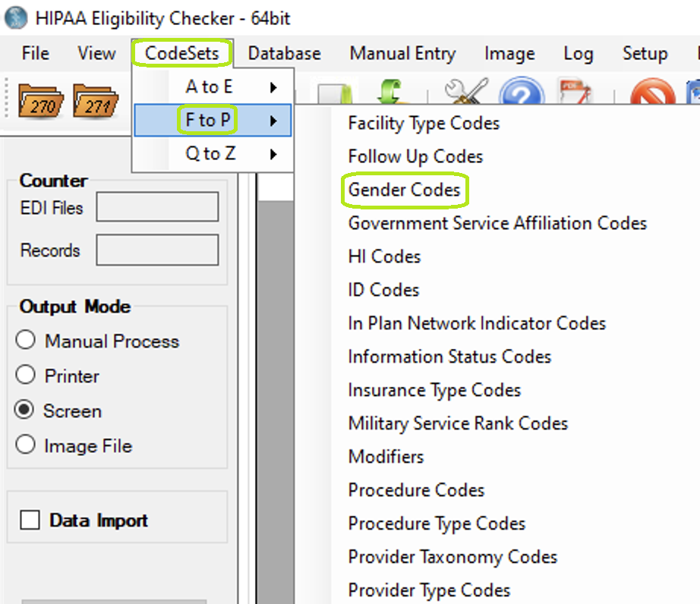Choose Information Status Codes
This screenshot has height=604, width=700.
[x=449, y=357]
